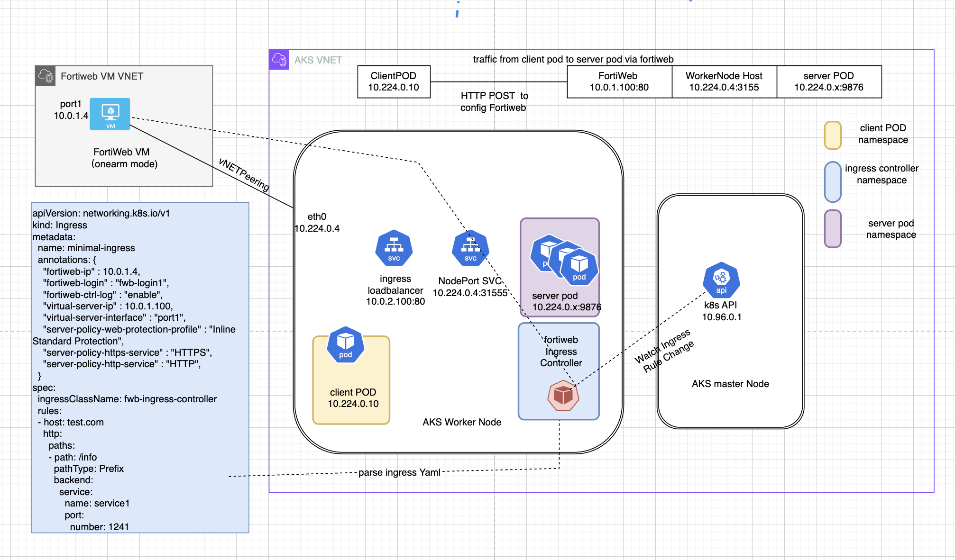Click the AKS VNET purple cloud icon
This screenshot has height=560, width=955.
[x=279, y=60]
